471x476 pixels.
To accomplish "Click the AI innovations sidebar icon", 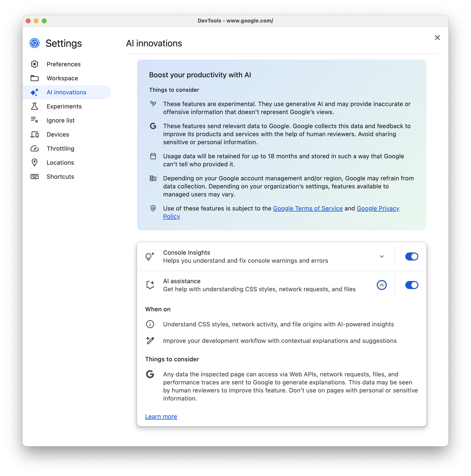I will click(35, 92).
